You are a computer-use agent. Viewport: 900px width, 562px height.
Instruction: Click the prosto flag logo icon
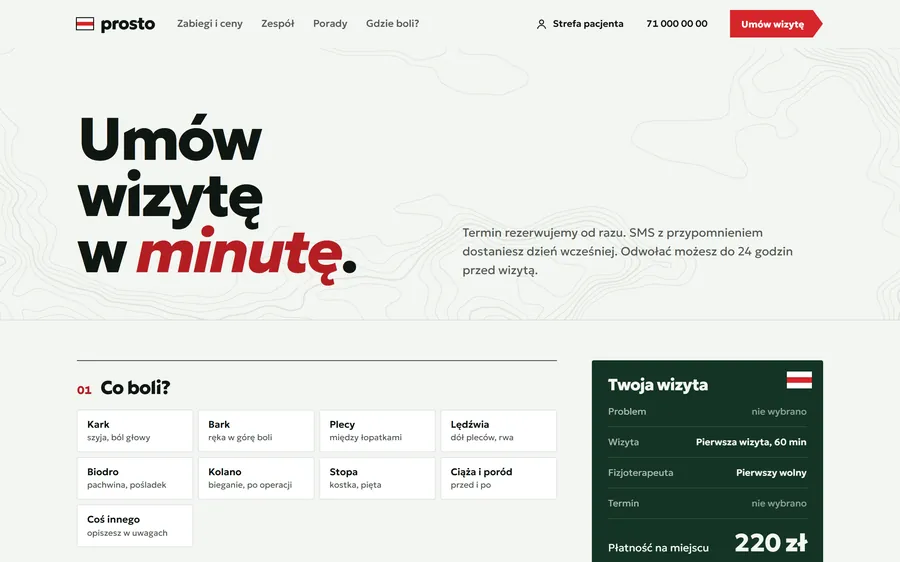[x=85, y=24]
